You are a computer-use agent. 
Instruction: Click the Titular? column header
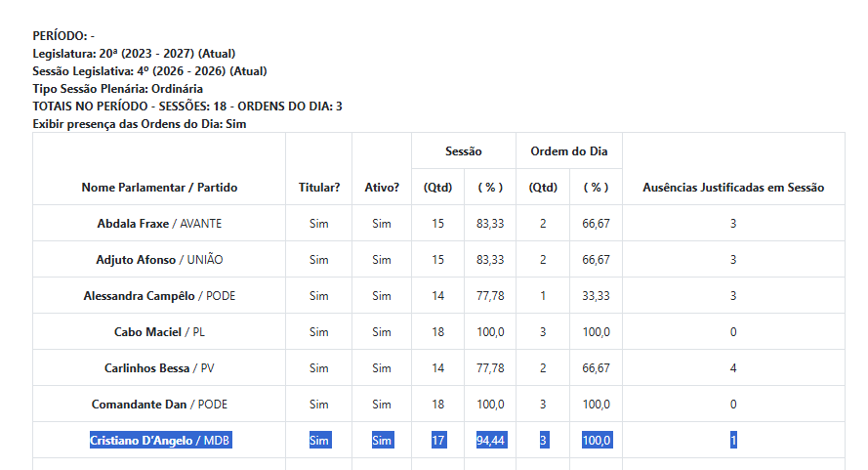tap(319, 188)
